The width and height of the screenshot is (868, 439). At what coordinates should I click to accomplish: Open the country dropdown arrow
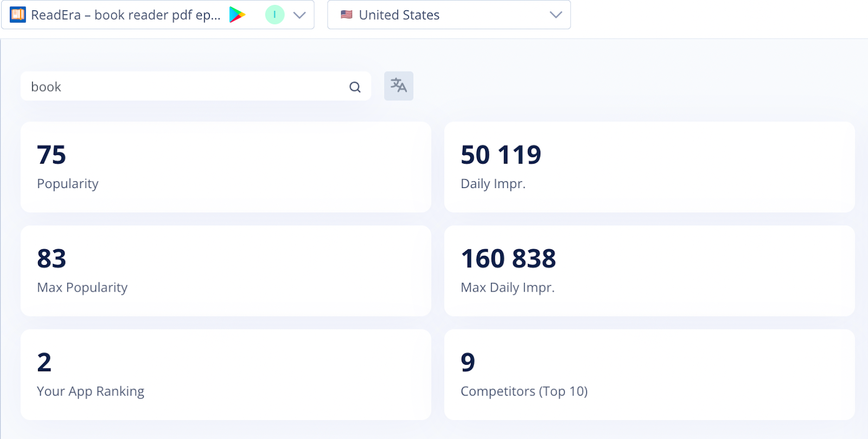click(x=556, y=15)
